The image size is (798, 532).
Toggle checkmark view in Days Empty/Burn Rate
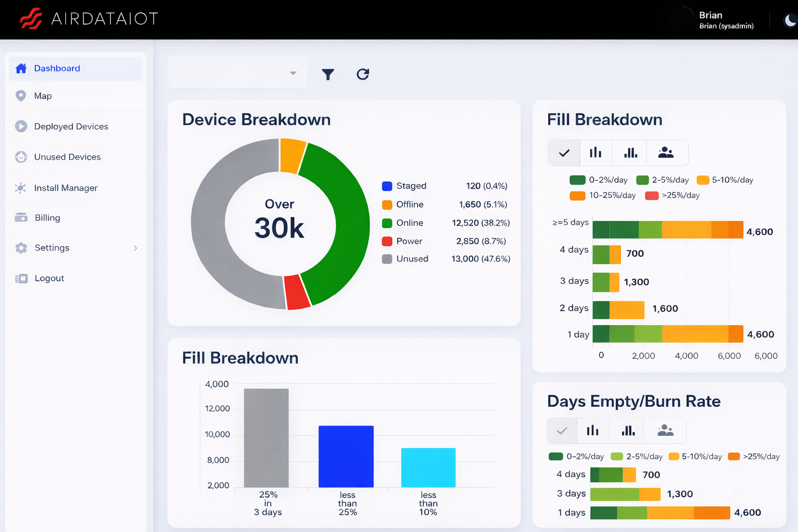coord(562,430)
